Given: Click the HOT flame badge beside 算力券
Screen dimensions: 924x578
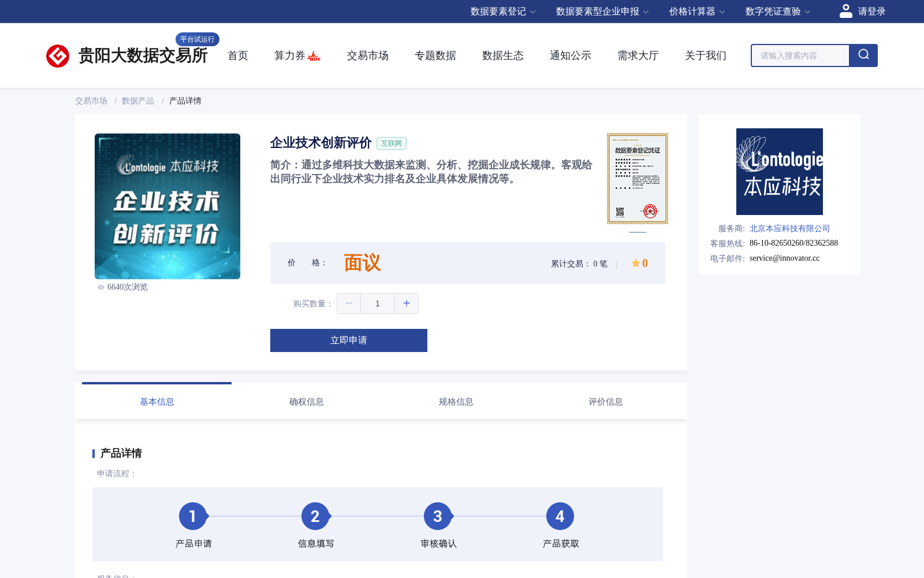Looking at the screenshot, I should point(314,56).
